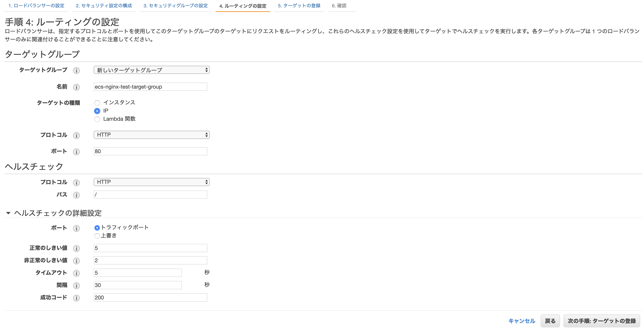Click info icon next to ターゲットグループ label

point(76,70)
